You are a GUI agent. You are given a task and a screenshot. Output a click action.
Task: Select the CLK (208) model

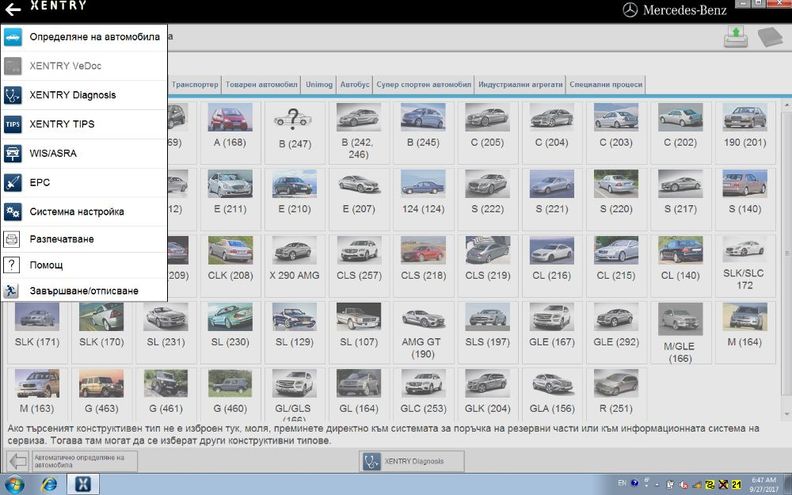click(230, 265)
